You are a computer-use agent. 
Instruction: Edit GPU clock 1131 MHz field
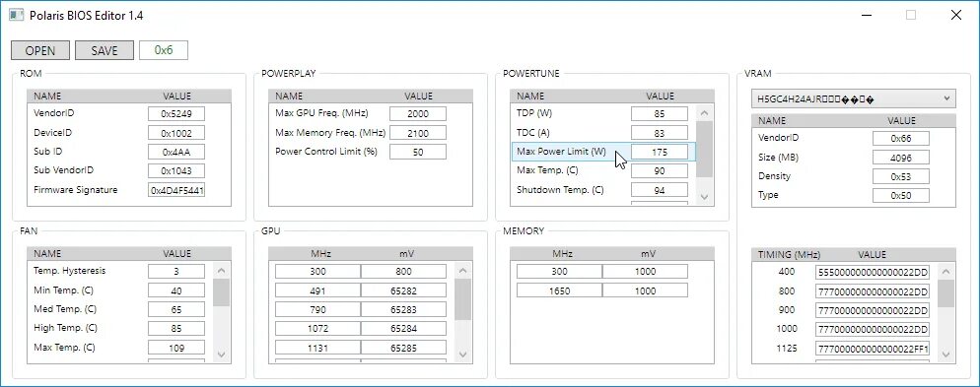click(317, 347)
